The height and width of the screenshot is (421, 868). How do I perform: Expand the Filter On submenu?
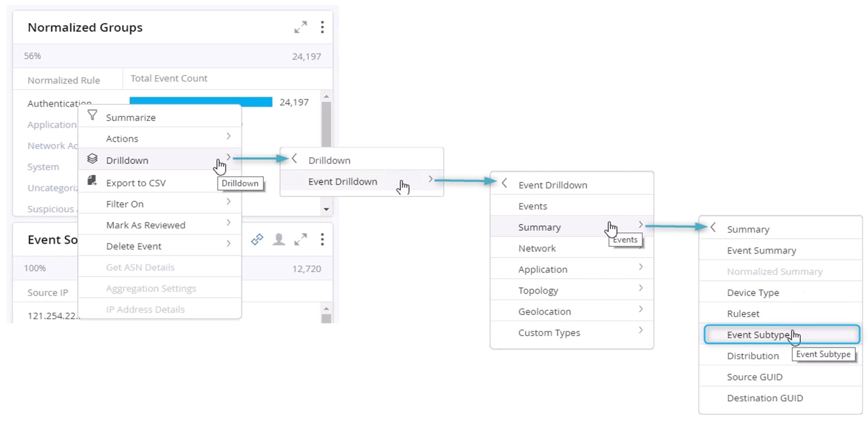228,202
